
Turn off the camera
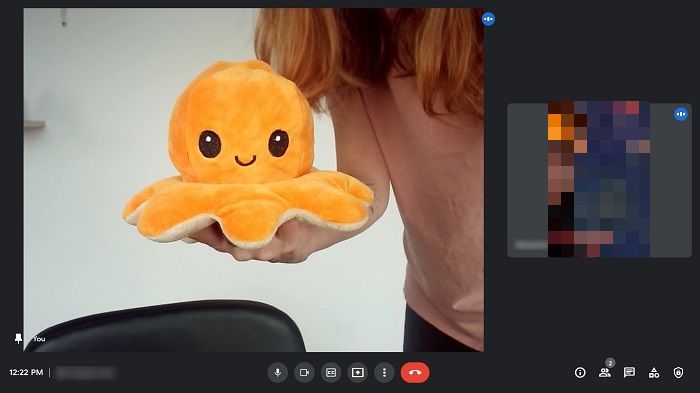pyautogui.click(x=304, y=372)
